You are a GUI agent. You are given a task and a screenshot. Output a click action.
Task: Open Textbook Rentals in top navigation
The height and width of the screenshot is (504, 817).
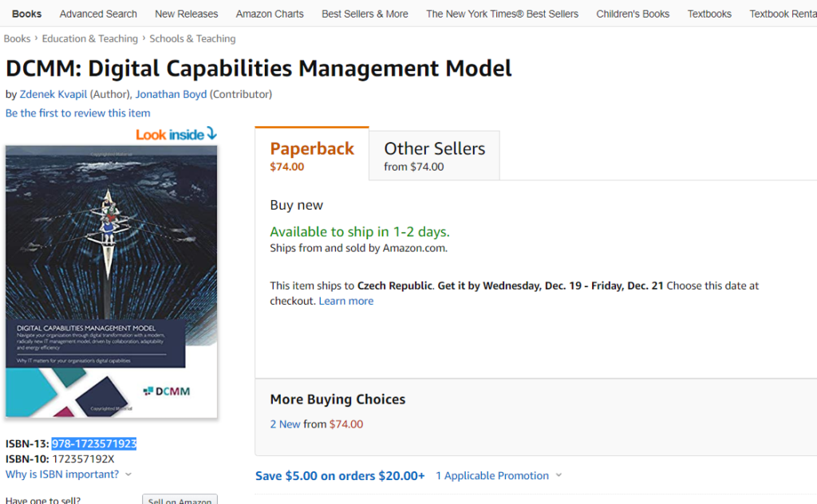tap(783, 14)
